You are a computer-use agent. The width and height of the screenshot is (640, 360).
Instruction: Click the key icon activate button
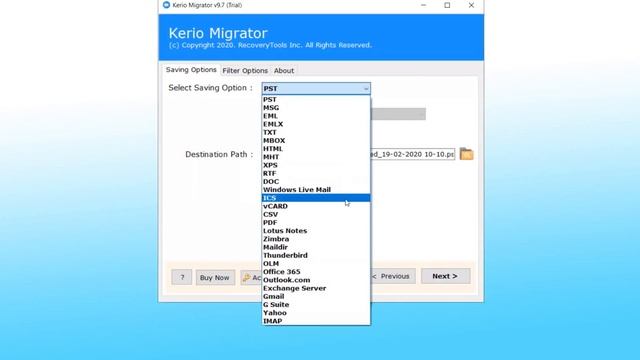[251, 278]
